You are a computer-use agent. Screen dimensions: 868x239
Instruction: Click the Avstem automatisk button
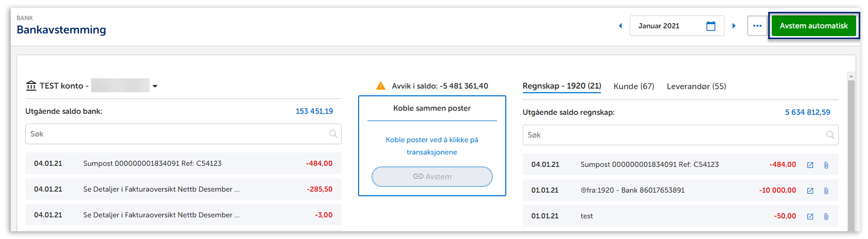pyautogui.click(x=813, y=26)
